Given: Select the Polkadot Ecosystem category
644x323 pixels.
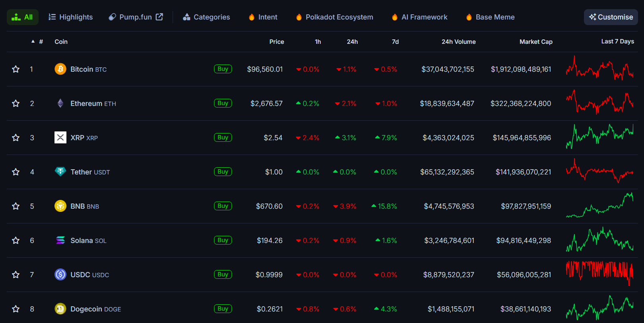Looking at the screenshot, I should (335, 17).
